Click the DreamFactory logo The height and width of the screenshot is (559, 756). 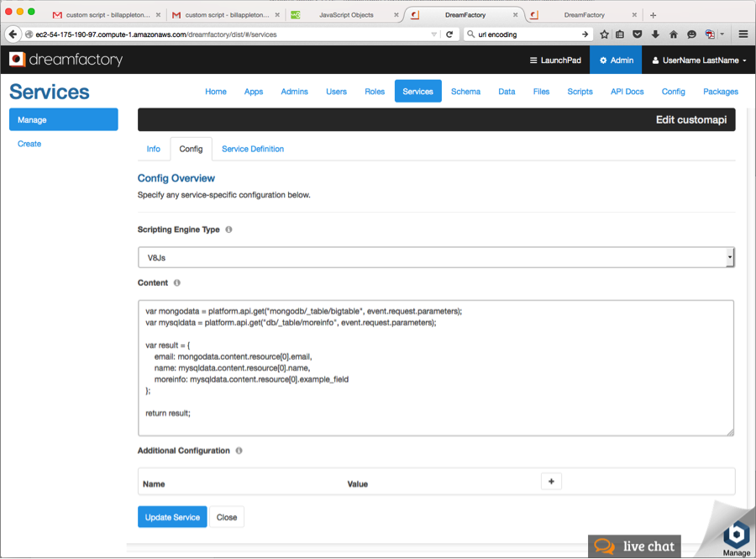click(x=66, y=60)
